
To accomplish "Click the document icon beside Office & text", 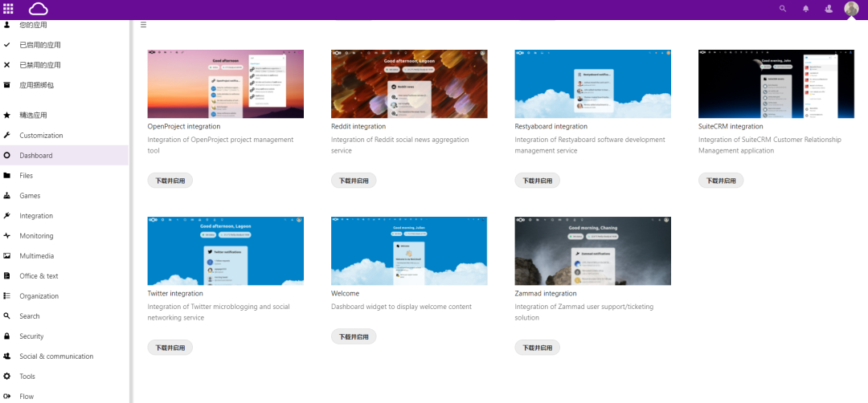I will coord(6,276).
